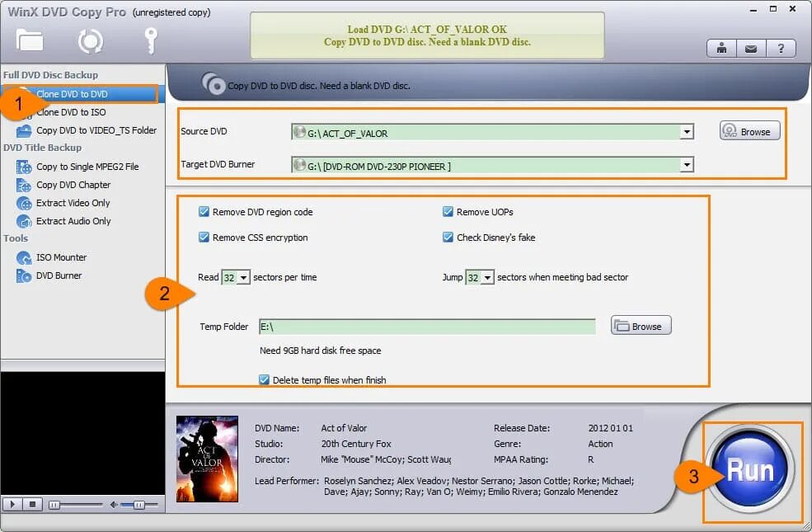This screenshot has height=532, width=812.
Task: Click the Play button in preview player
Action: (x=12, y=504)
